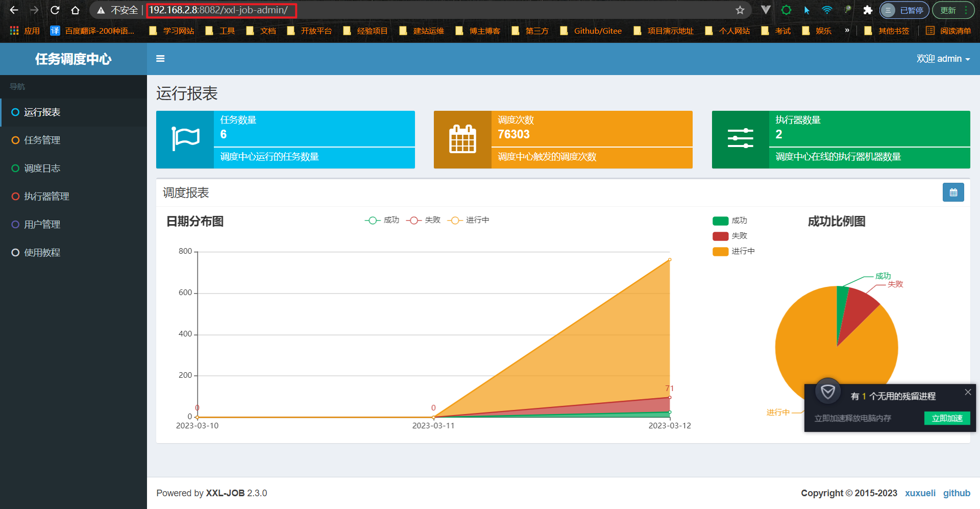The height and width of the screenshot is (509, 980).
Task: Click the green 成功 pie legend swatch
Action: pos(720,221)
